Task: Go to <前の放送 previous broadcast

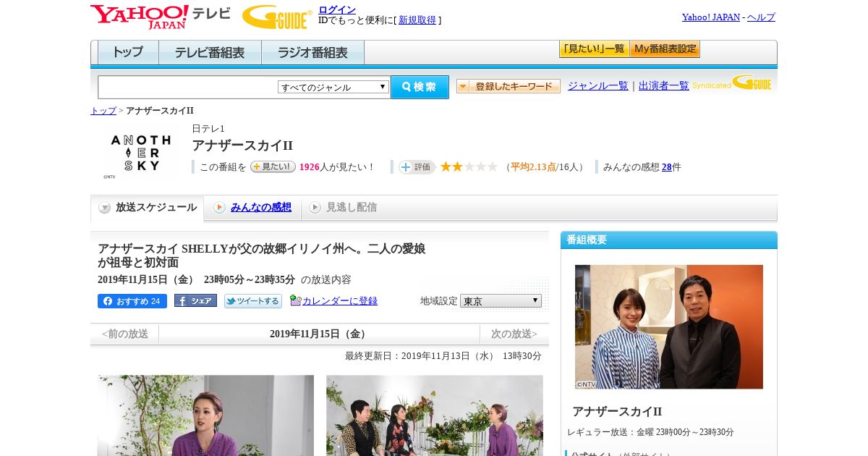Action: click(x=125, y=334)
